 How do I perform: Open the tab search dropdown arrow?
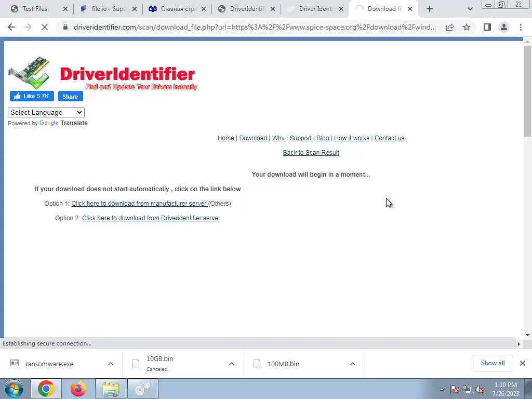click(x=470, y=9)
